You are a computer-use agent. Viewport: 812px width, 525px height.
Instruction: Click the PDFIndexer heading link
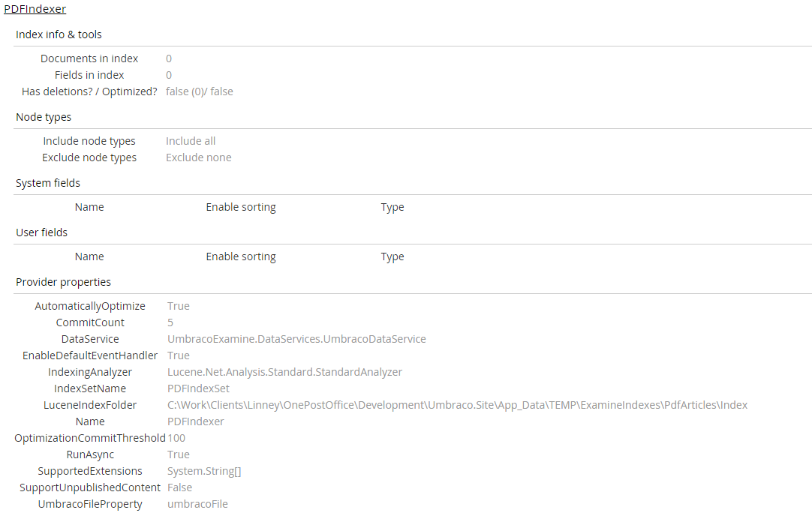(35, 9)
